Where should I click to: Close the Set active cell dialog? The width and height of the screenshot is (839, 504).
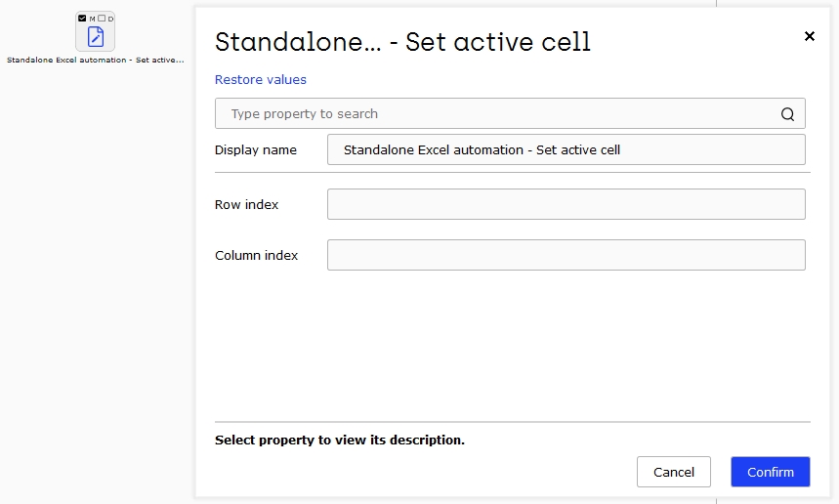point(810,36)
